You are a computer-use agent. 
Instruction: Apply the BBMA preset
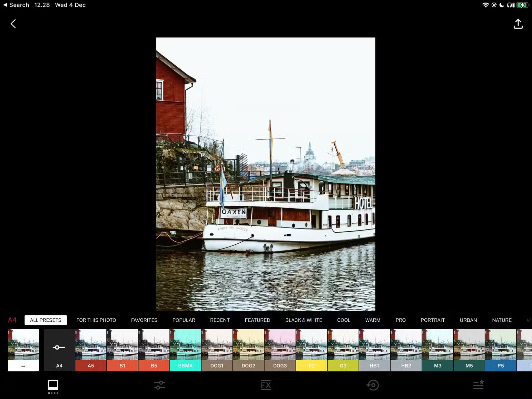[185, 350]
